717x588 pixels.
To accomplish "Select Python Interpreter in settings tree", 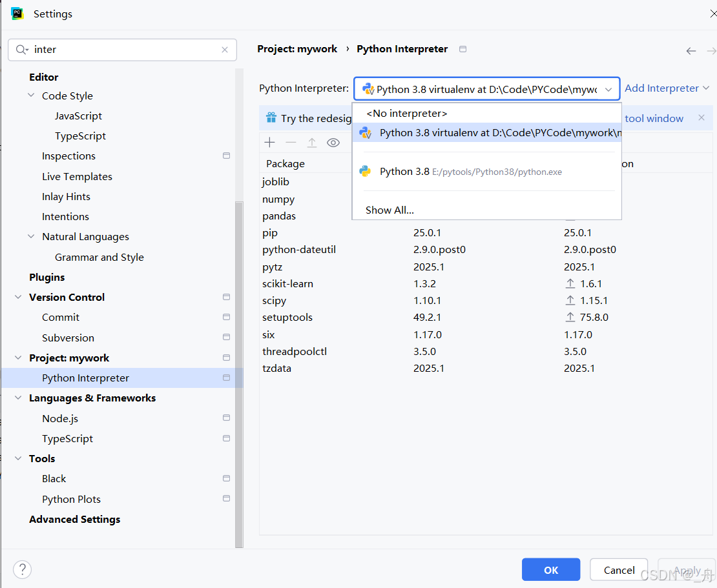I will pos(122,378).
